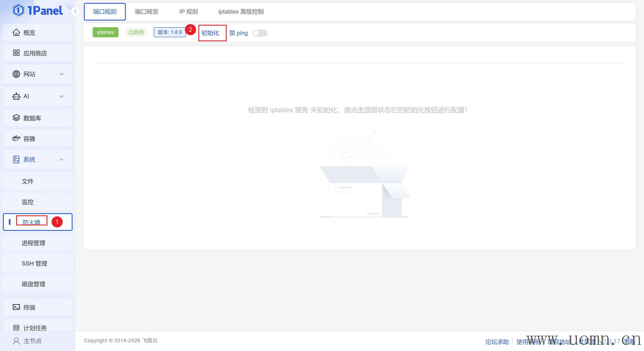
Task: Click the 初始化 button
Action: tap(210, 33)
